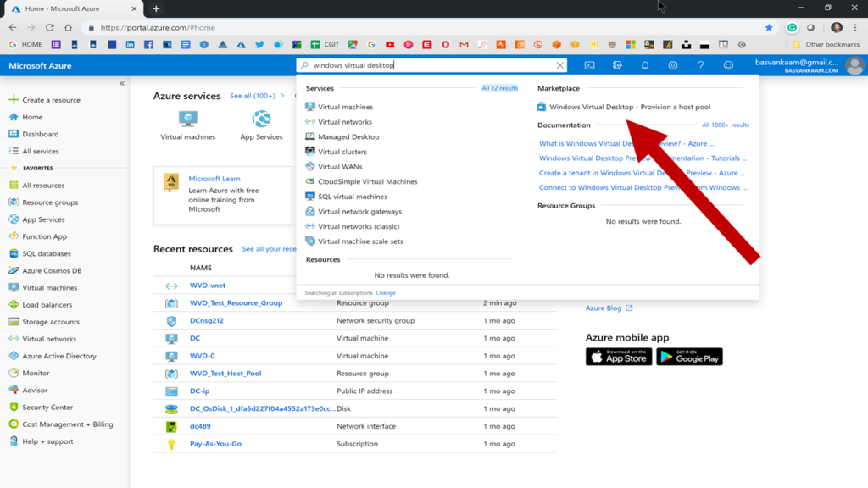868x488 pixels.
Task: Click the Security Center shield icon
Action: 14,408
